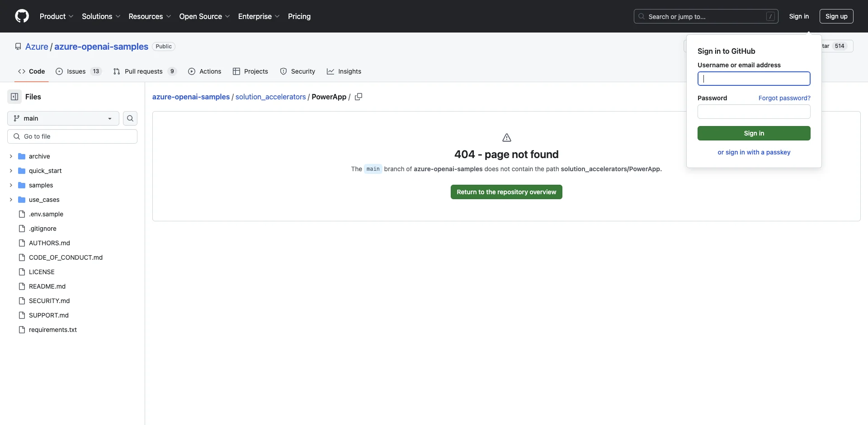The width and height of the screenshot is (868, 425).
Task: Select the use_cases folder icon
Action: pos(22,200)
